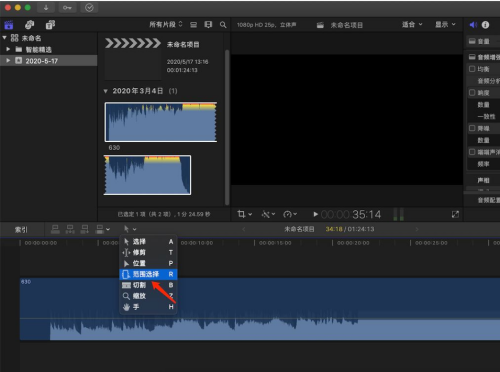Enable the 响度 loudness checkbox
This screenshot has width=500, height=372.
click(x=472, y=93)
